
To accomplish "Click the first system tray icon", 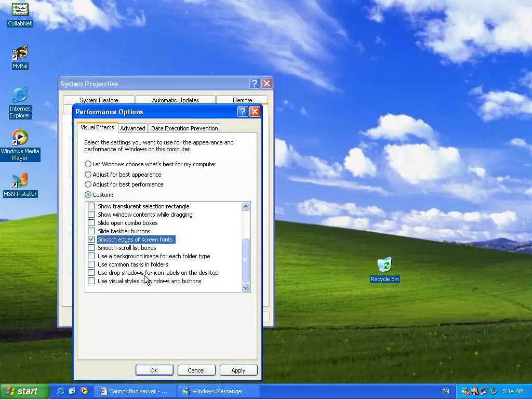I will (x=465, y=391).
